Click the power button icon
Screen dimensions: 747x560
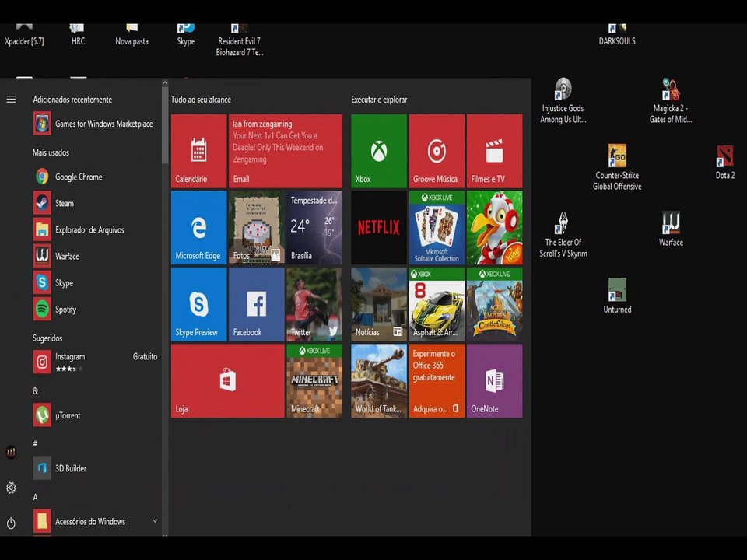pos(11,523)
